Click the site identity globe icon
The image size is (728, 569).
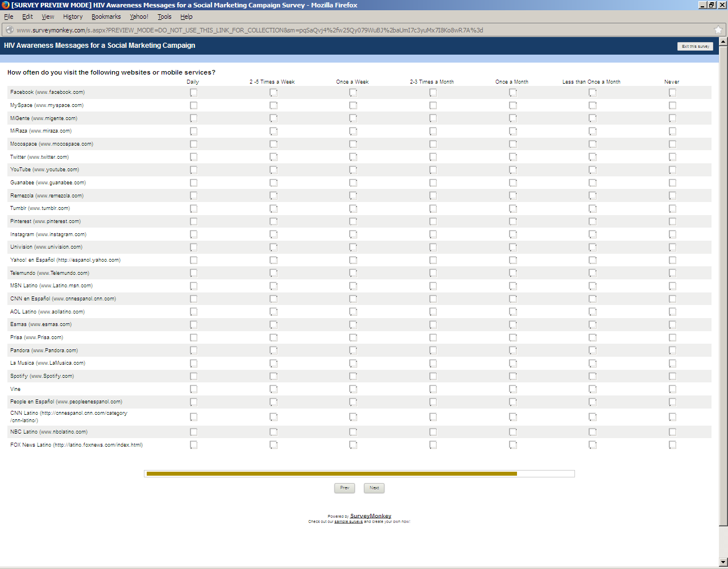pyautogui.click(x=9, y=30)
